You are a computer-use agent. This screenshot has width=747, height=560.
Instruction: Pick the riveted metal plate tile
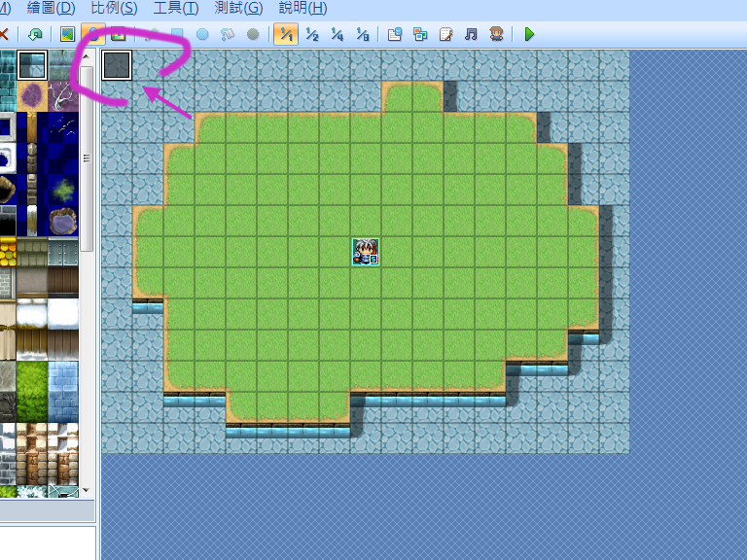63,252
